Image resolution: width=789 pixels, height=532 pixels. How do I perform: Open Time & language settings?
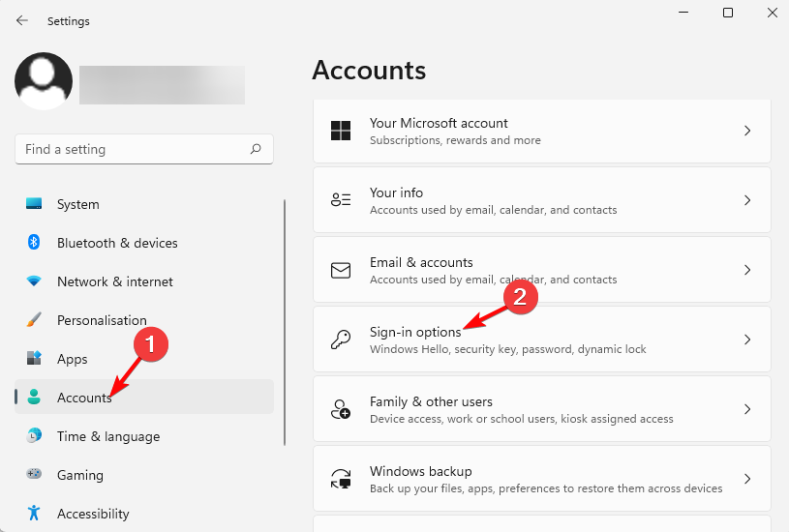[x=144, y=436]
